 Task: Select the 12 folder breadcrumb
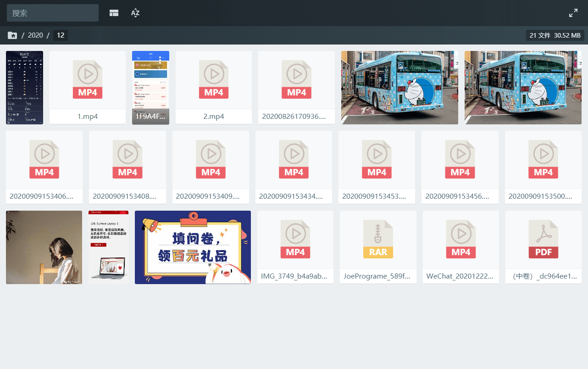[x=60, y=35]
